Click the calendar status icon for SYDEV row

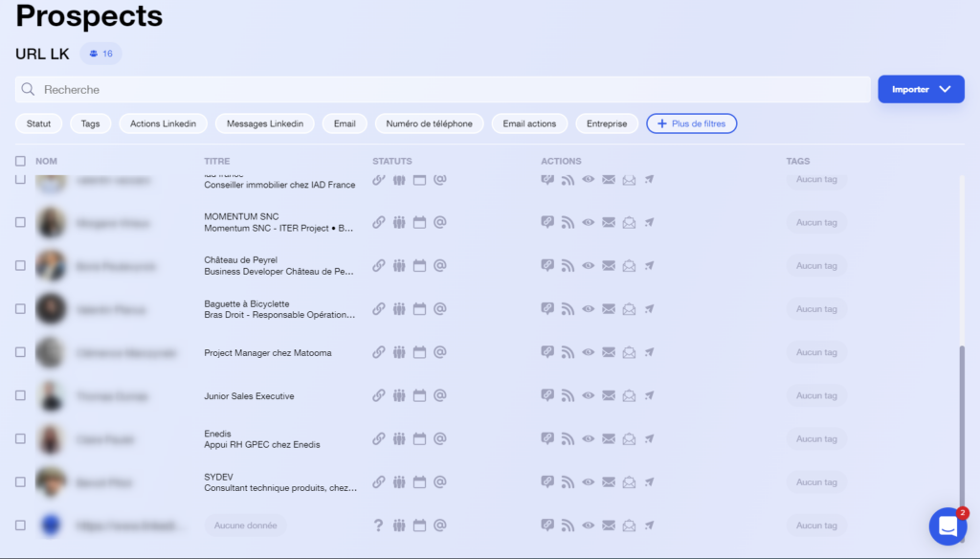419,481
